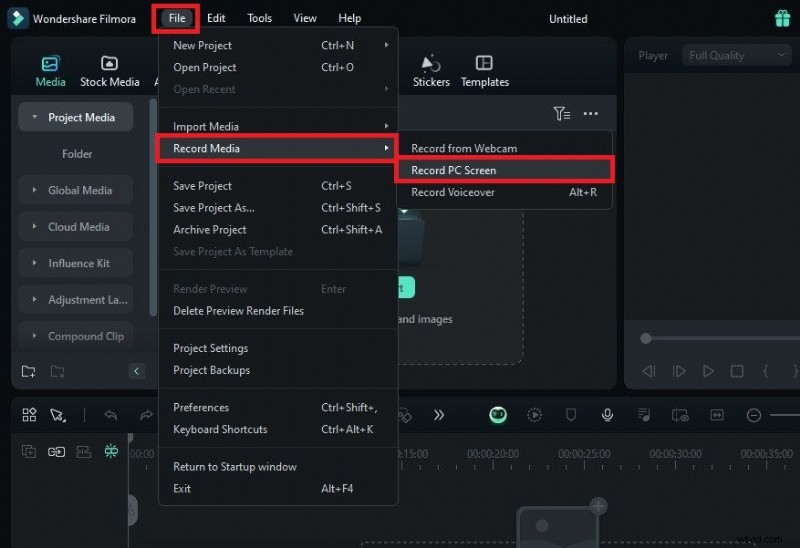
Task: Open the Help menu
Action: click(x=349, y=18)
